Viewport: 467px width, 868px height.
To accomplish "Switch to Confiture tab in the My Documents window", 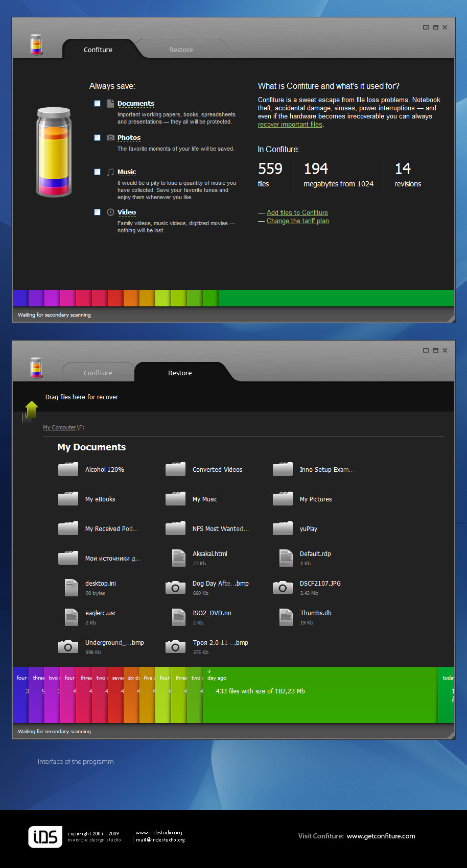I will pyautogui.click(x=98, y=373).
